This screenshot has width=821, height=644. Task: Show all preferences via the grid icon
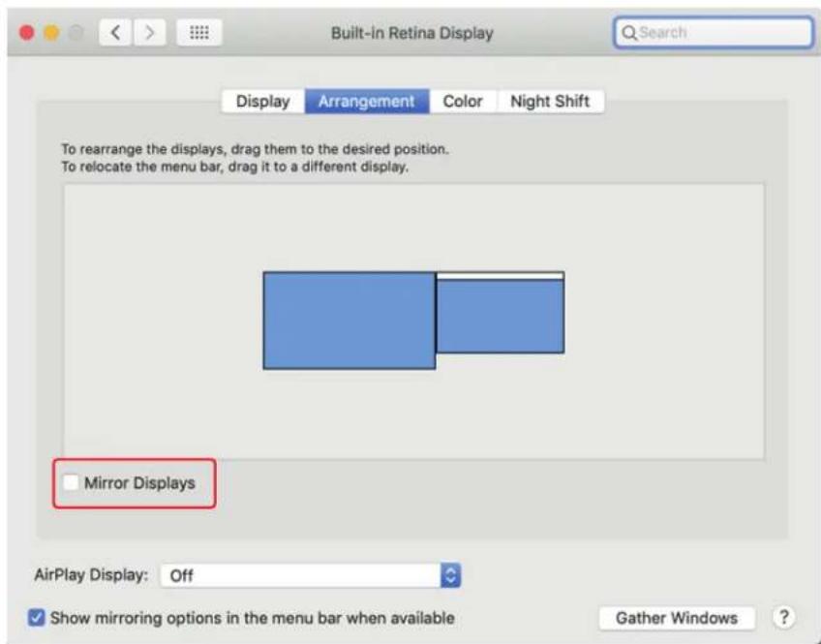[x=199, y=33]
